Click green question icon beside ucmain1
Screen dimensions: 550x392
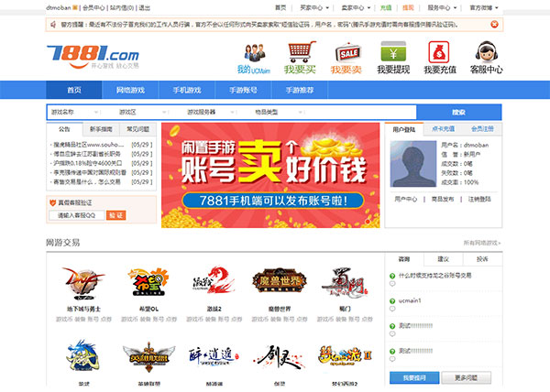click(392, 301)
